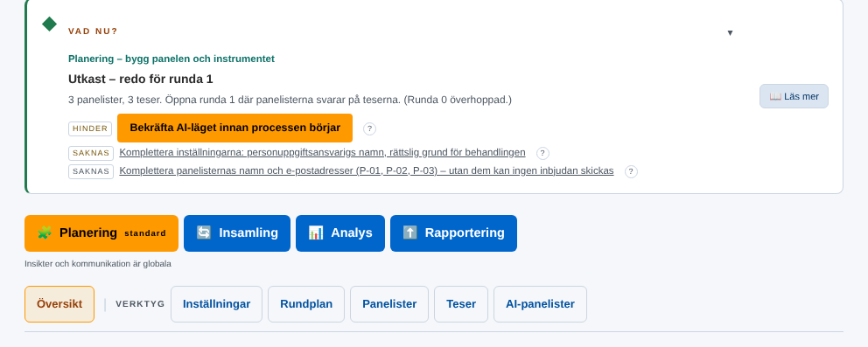Screen dimensions: 868x347
Task: Show help for panelisternas namn item
Action: click(x=631, y=171)
